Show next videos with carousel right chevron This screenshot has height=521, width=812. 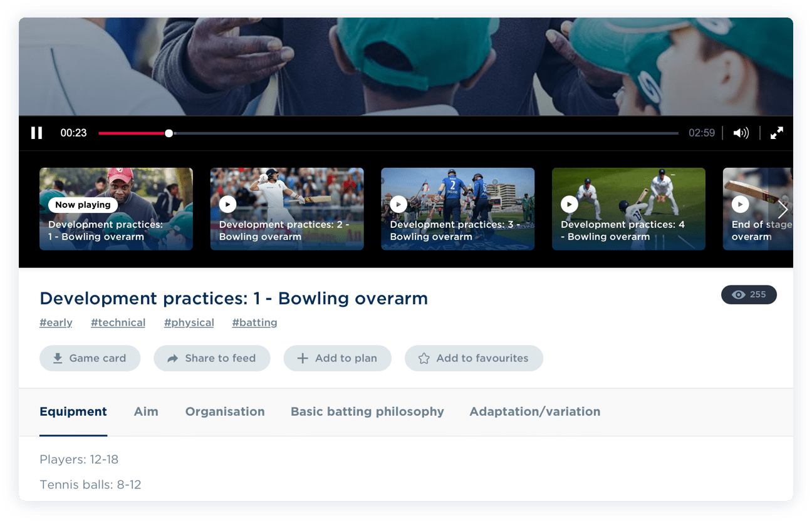pos(782,209)
